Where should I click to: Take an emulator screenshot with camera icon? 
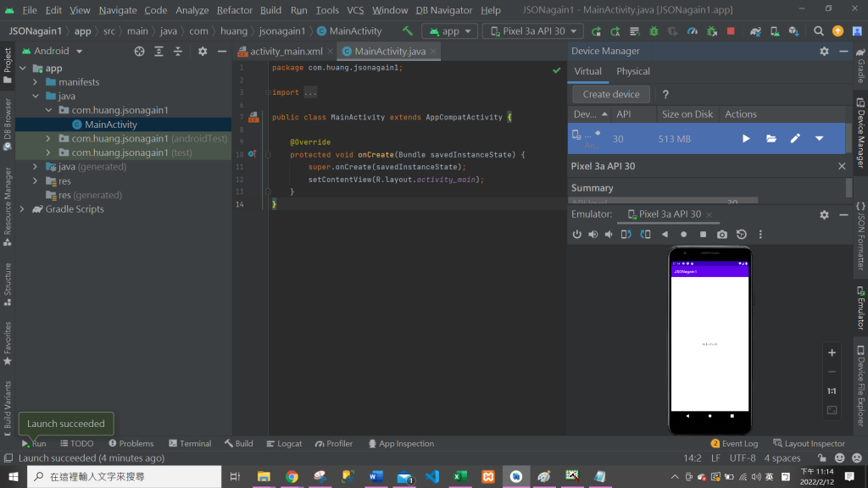(721, 235)
